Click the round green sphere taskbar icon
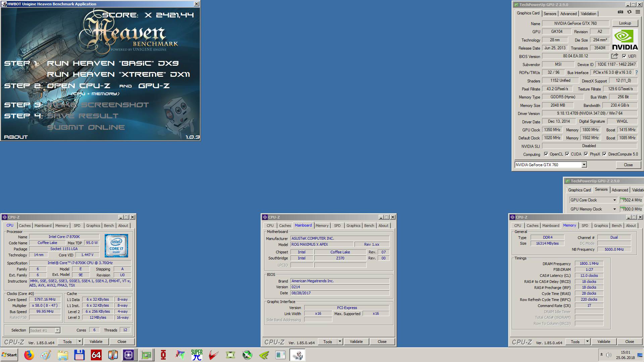This screenshot has width=644, height=362. click(247, 355)
